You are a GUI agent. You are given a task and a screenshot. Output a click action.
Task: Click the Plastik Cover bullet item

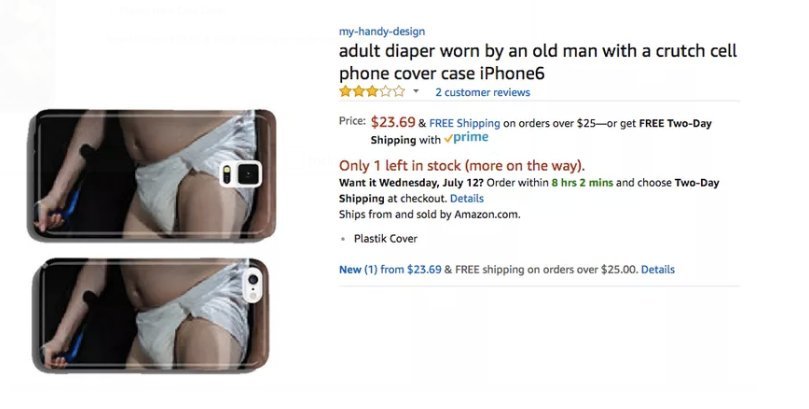pyautogui.click(x=385, y=239)
